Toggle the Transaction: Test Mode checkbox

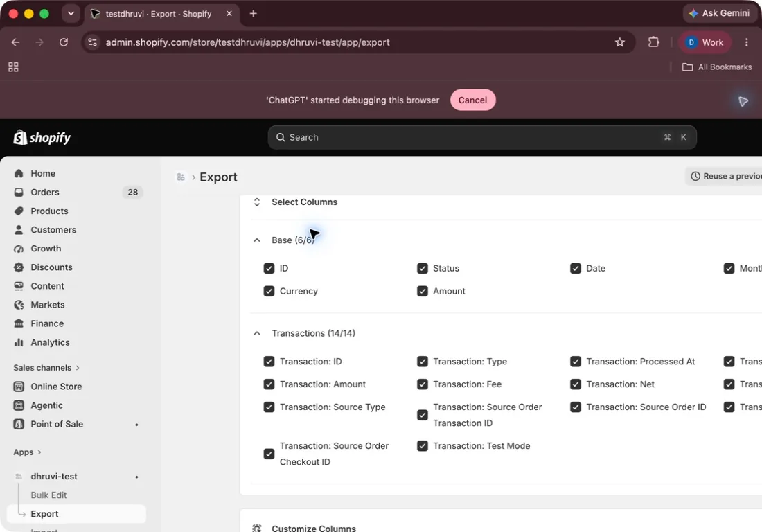pyautogui.click(x=423, y=446)
